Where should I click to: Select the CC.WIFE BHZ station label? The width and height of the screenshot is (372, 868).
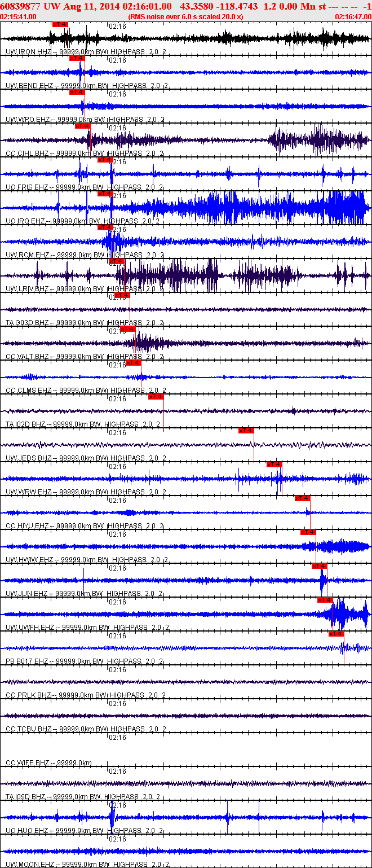[27, 763]
